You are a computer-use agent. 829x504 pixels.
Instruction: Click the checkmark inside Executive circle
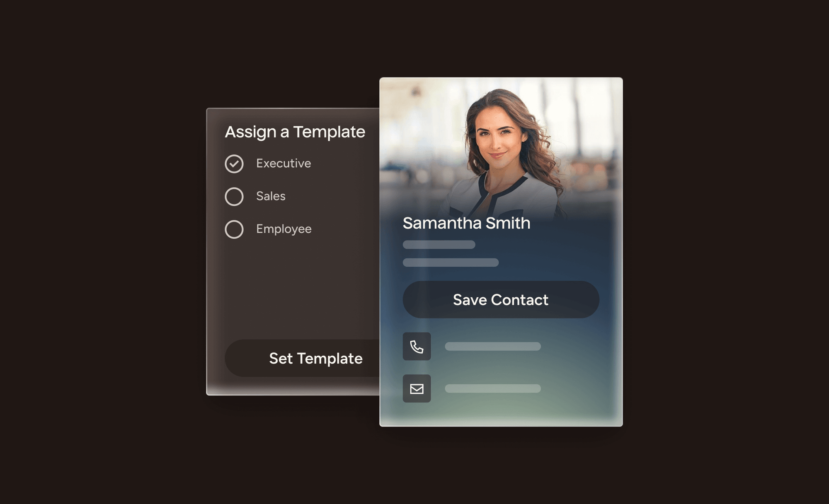point(234,164)
